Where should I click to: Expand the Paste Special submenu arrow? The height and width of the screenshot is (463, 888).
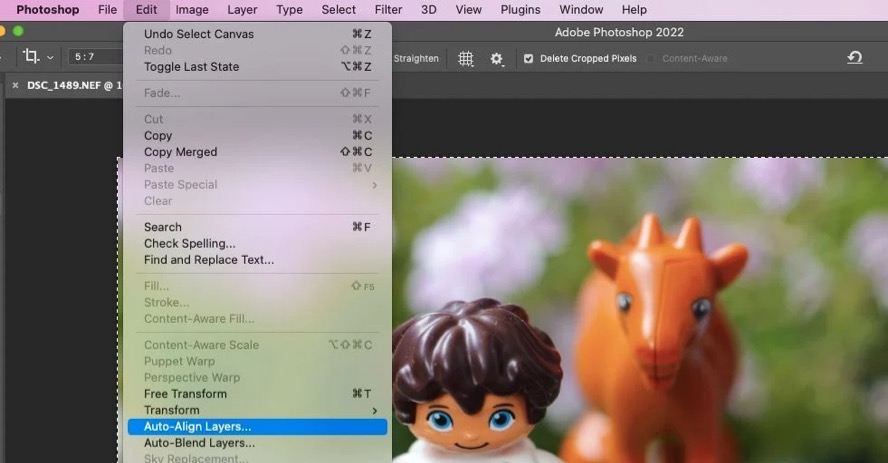point(374,185)
